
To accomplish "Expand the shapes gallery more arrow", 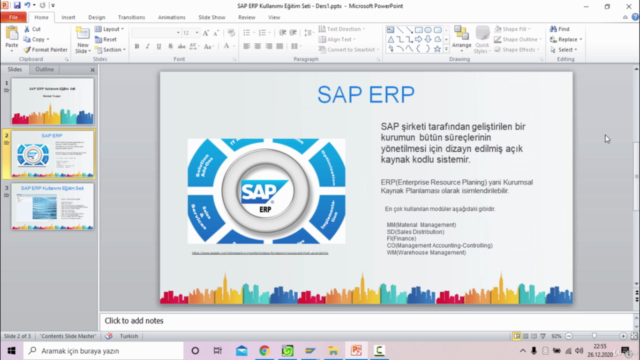I will point(446,49).
